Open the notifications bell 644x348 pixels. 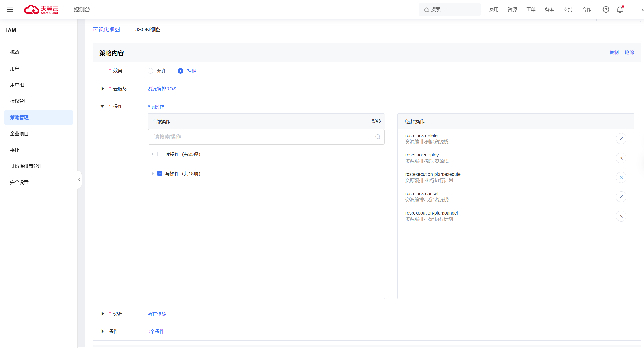tap(620, 10)
